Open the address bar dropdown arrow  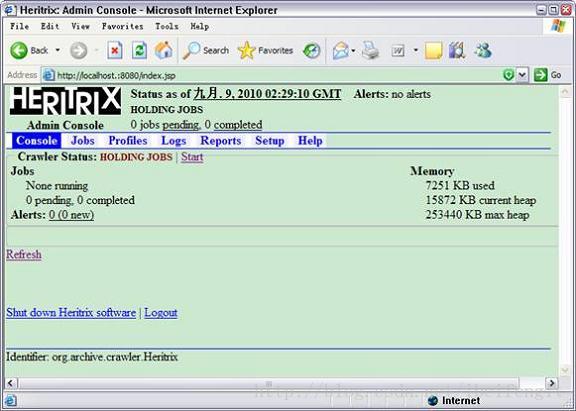(x=522, y=75)
